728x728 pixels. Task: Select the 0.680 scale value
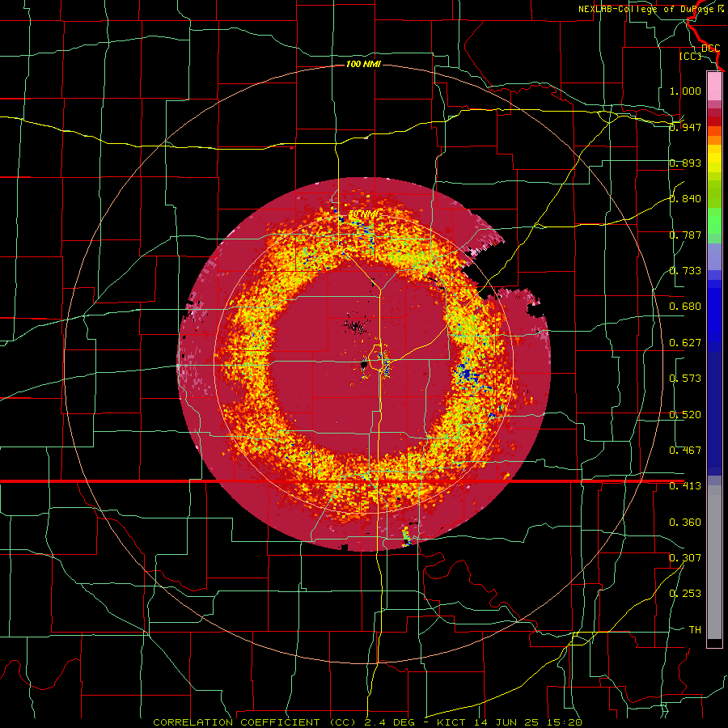coord(685,306)
